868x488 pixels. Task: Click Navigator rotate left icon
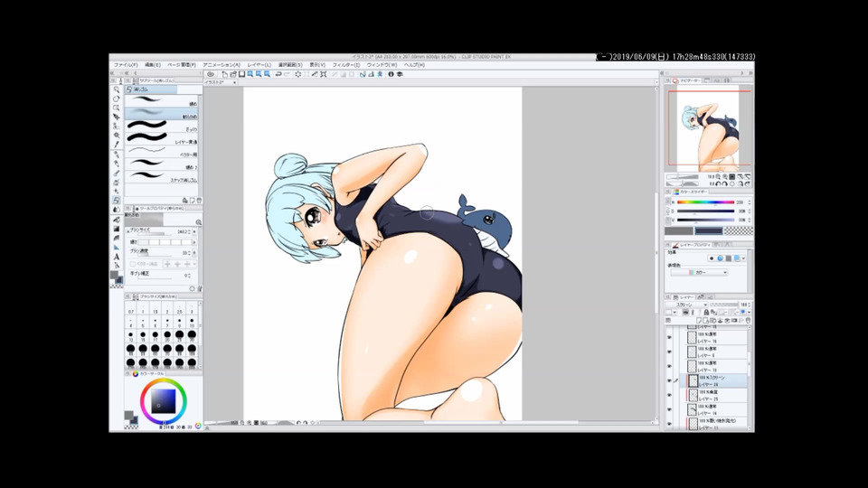point(718,183)
